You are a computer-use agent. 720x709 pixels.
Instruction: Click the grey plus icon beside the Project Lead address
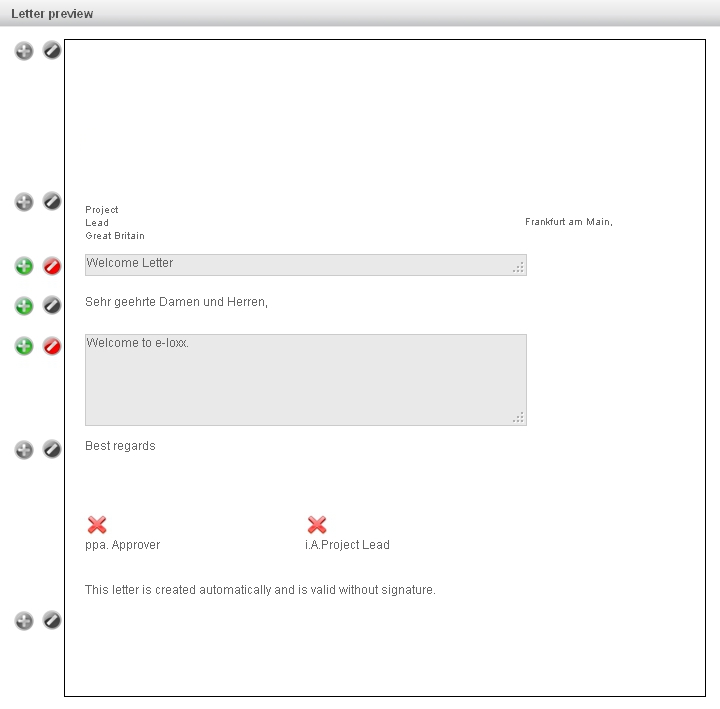coord(24,202)
